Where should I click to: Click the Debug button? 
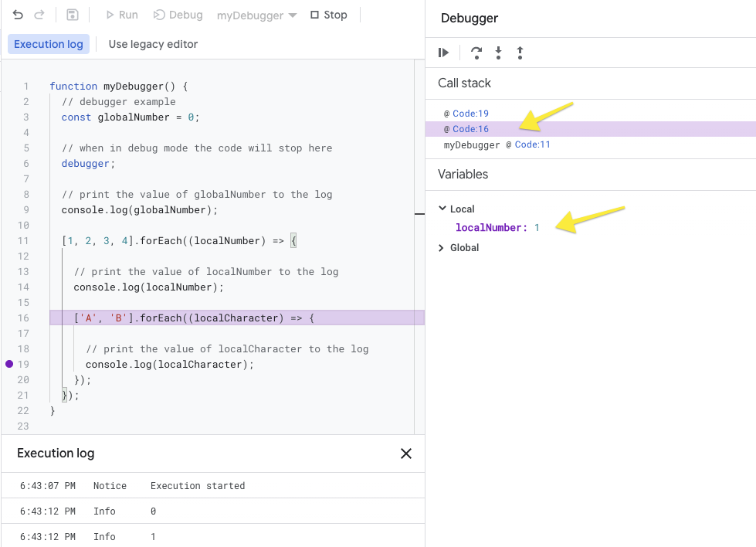point(178,15)
